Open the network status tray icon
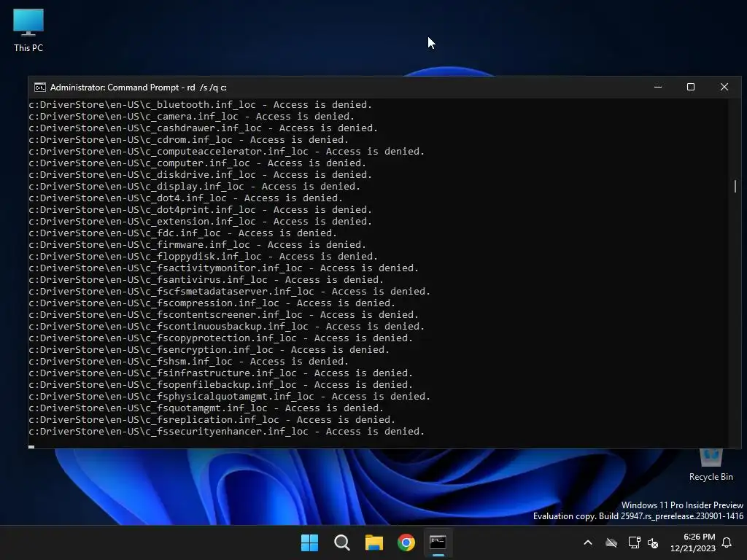Screen dimensions: 747x560 (x=634, y=542)
